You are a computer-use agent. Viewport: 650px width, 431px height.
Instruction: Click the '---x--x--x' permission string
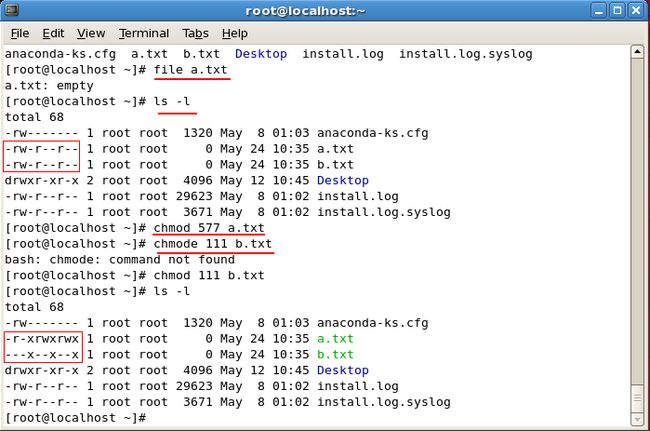pos(42,355)
